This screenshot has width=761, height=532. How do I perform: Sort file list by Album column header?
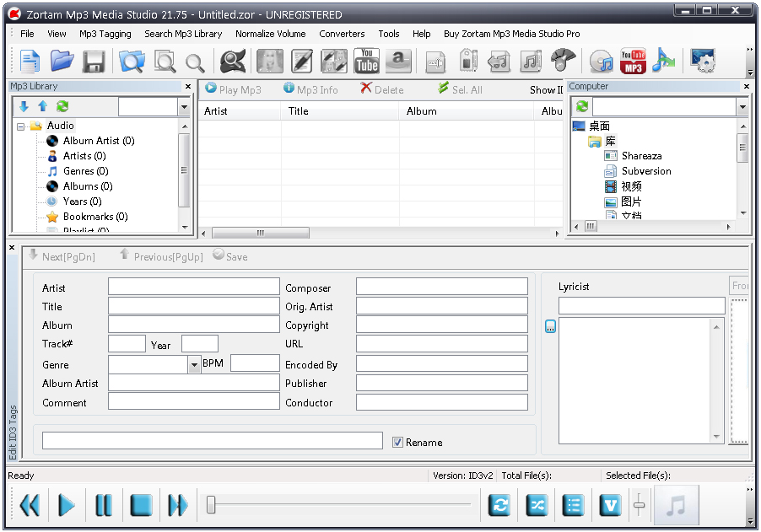[466, 111]
